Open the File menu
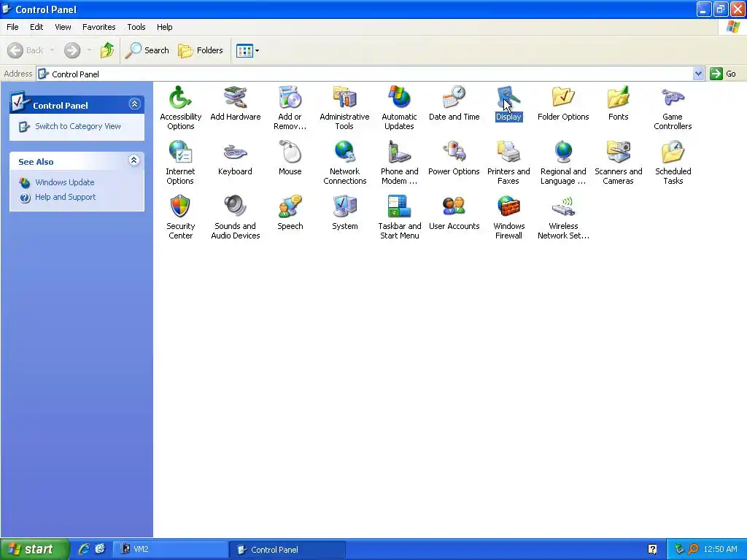This screenshot has width=747, height=560. 12,27
